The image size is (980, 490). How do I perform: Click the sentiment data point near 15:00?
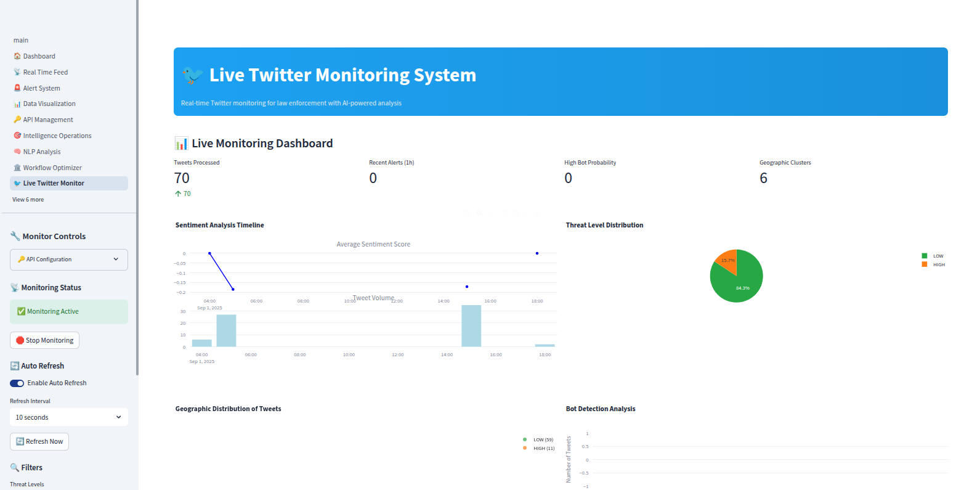pos(467,287)
